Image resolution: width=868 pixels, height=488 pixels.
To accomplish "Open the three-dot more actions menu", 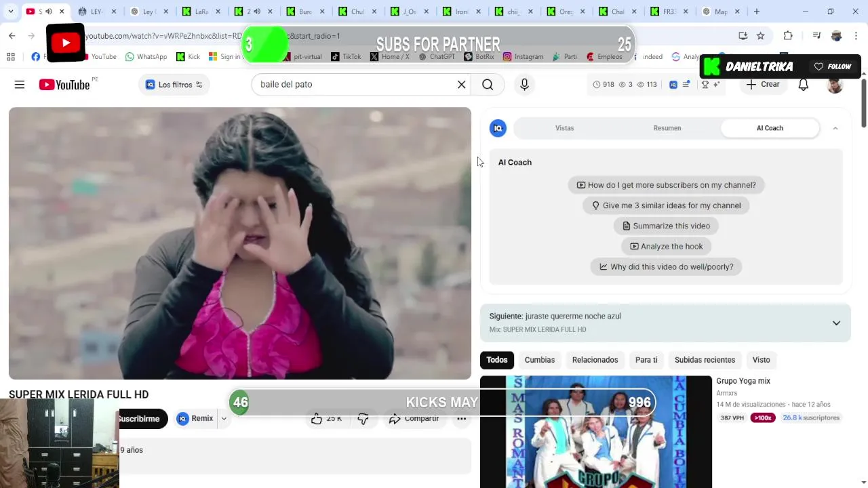I will tap(461, 419).
